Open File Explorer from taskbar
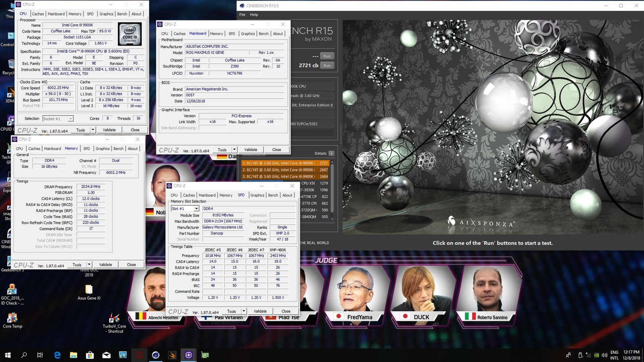Image resolution: width=644 pixels, height=362 pixels. click(x=73, y=355)
